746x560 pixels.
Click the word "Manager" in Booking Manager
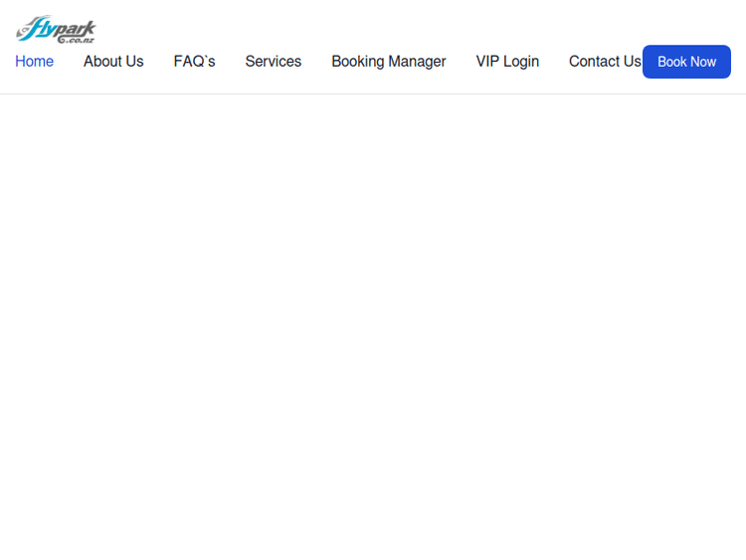[x=418, y=62]
